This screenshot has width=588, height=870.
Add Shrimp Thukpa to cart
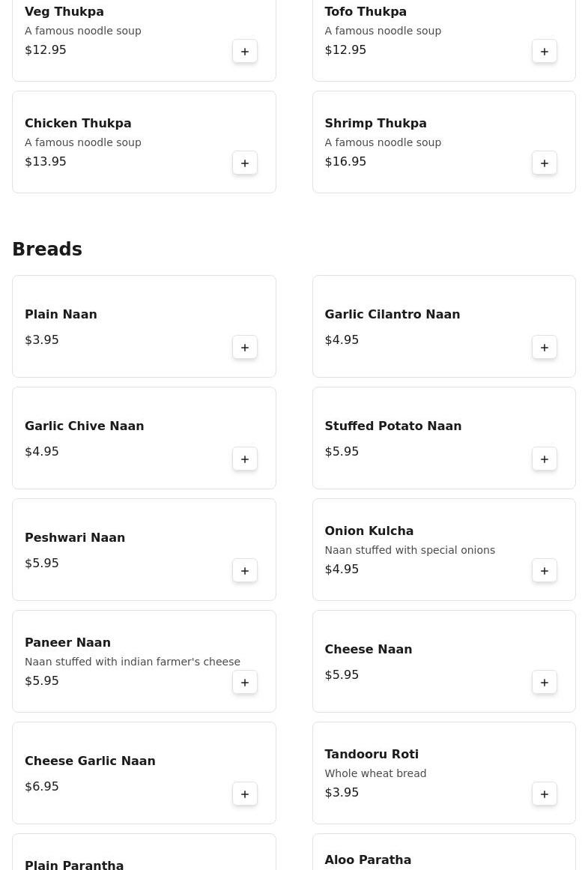click(545, 163)
